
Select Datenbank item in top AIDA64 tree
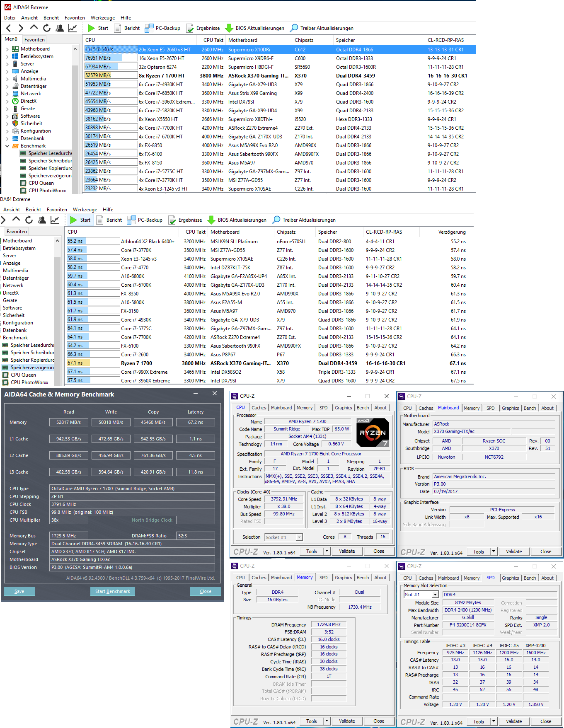pos(32,138)
